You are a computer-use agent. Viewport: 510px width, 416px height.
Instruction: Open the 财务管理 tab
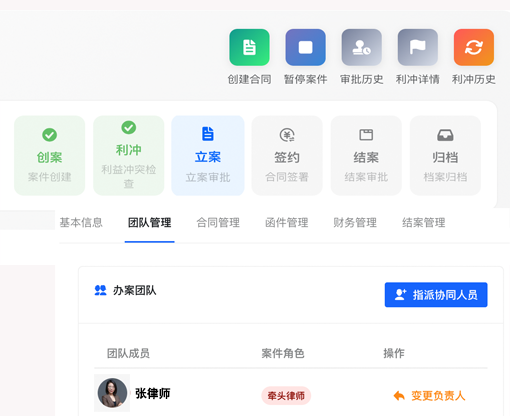coord(355,222)
